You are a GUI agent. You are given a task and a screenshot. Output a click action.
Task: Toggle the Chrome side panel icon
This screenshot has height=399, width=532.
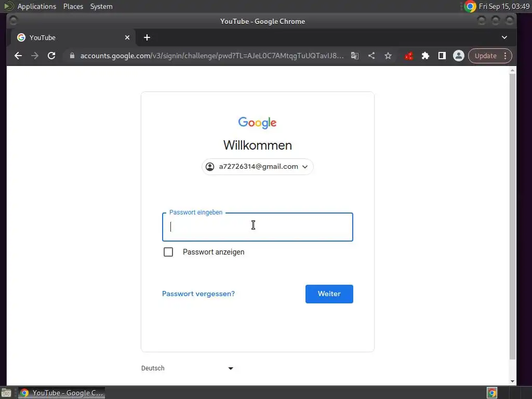(442, 56)
